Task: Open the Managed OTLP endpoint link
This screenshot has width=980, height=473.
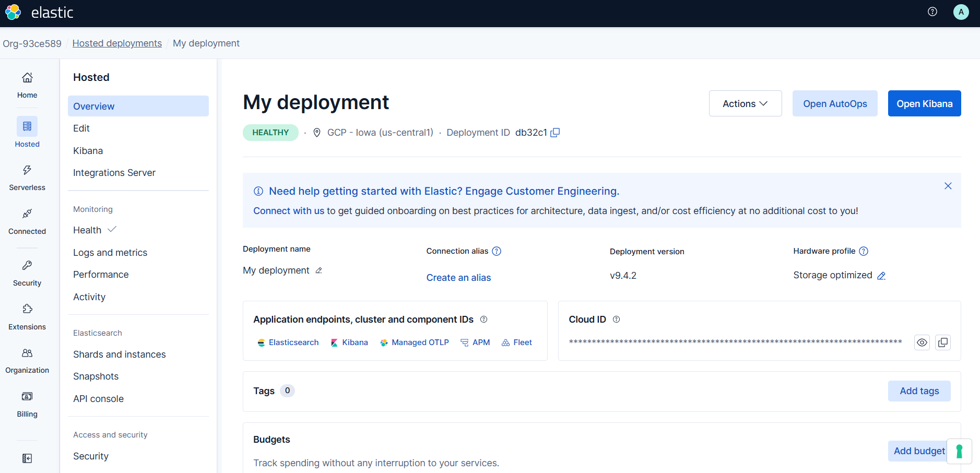Action: click(415, 342)
